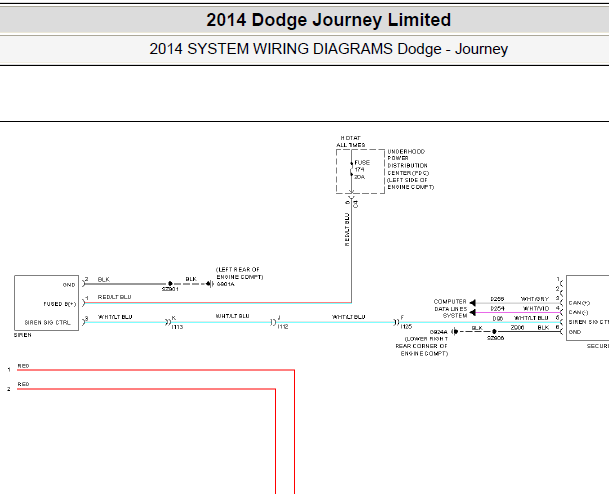The width and height of the screenshot is (609, 494).
Task: Click the 'FUSE 174 20A' label
Action: click(x=362, y=170)
